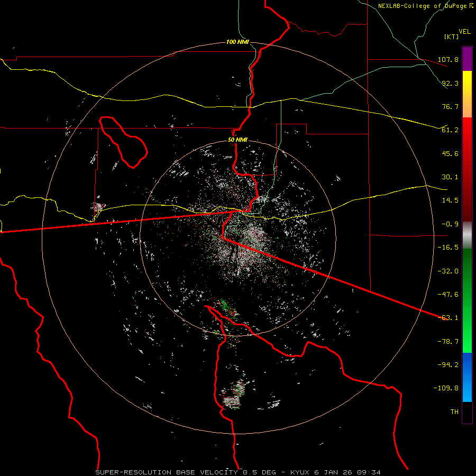The height and width of the screenshot is (476, 476).
Task: Select the -63.1 legend value
Action: [448, 318]
